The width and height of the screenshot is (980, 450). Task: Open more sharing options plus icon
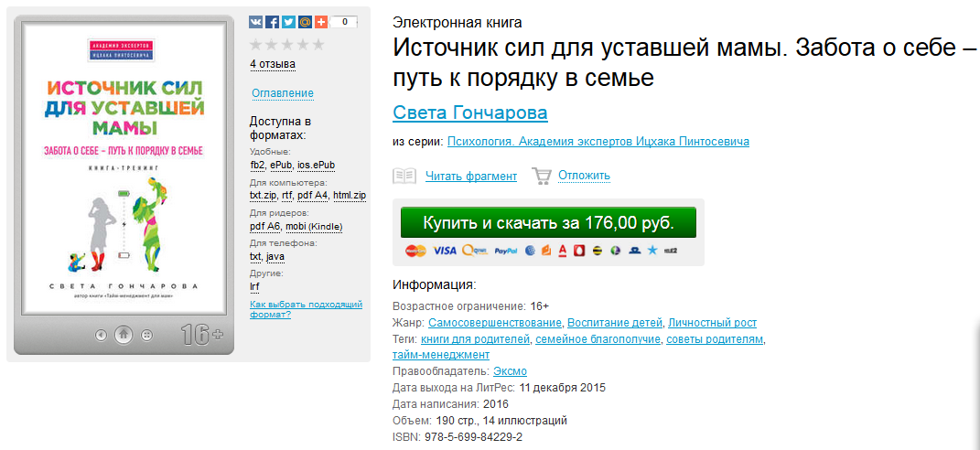click(320, 22)
